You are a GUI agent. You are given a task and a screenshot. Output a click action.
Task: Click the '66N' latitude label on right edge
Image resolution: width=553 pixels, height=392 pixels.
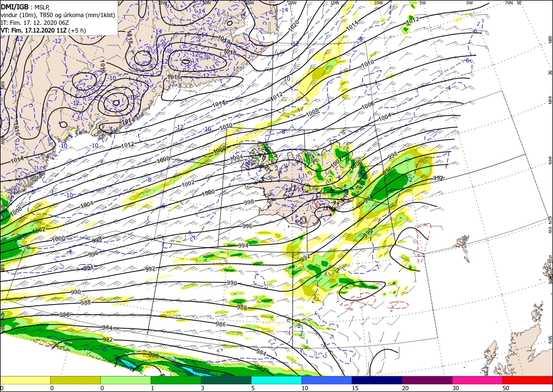550,100
